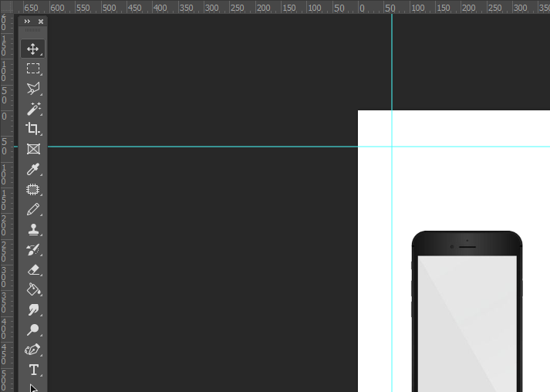Select the Smudge tool

pos(33,310)
